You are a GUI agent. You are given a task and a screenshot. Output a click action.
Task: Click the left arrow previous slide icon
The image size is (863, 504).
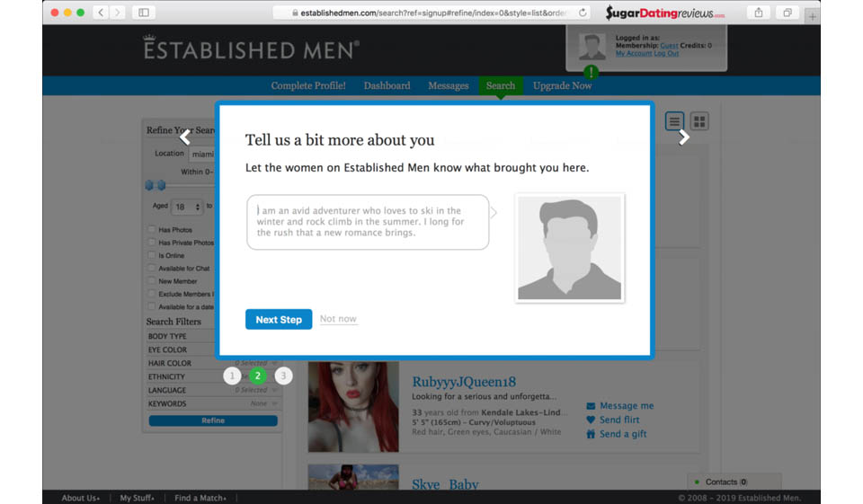[185, 137]
